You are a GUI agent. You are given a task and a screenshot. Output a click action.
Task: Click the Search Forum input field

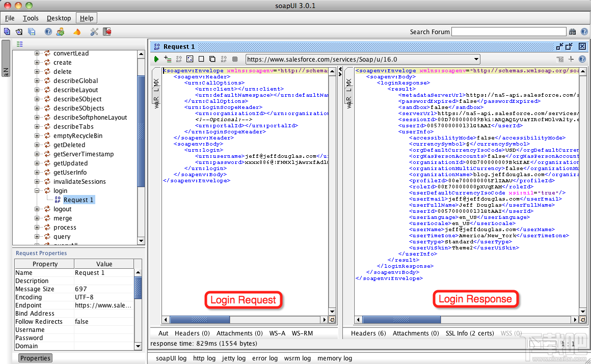pos(509,32)
